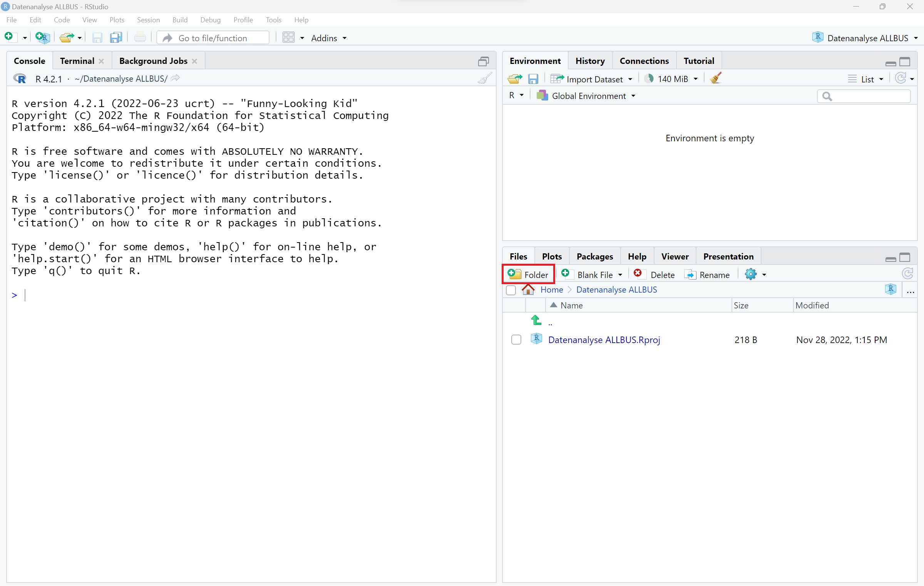
Task: Click the save all documents icon
Action: pos(115,37)
